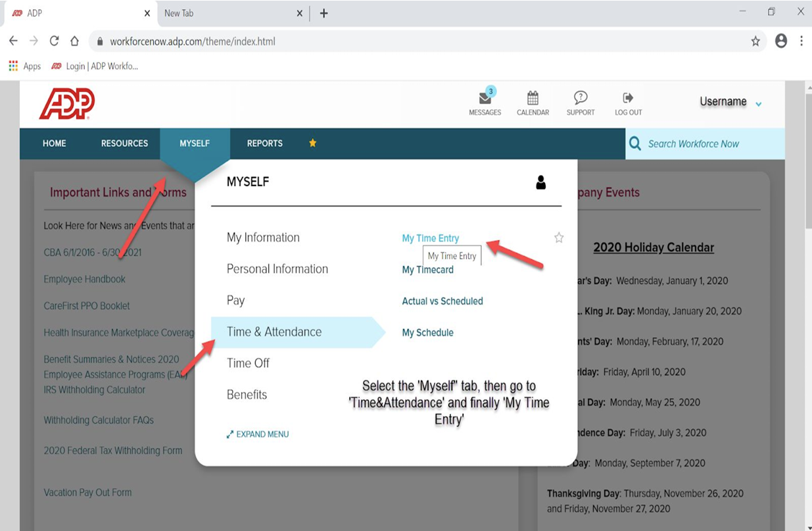Viewport: 812px width, 531px height.
Task: Open the Messages envelope icon
Action: [485, 99]
